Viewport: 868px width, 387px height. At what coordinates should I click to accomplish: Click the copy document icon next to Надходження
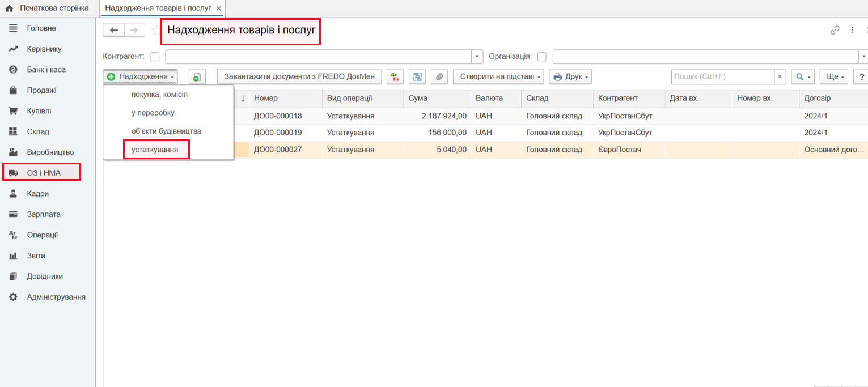197,76
